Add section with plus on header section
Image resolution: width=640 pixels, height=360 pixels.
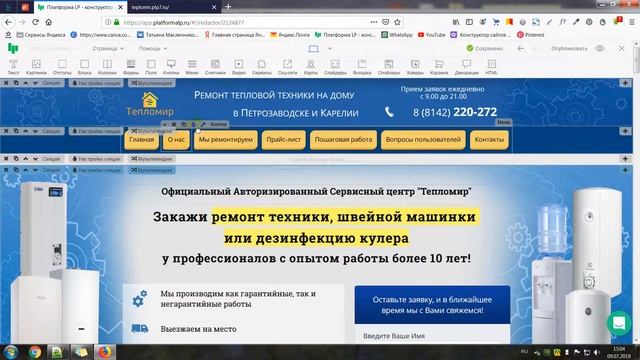(x=625, y=83)
